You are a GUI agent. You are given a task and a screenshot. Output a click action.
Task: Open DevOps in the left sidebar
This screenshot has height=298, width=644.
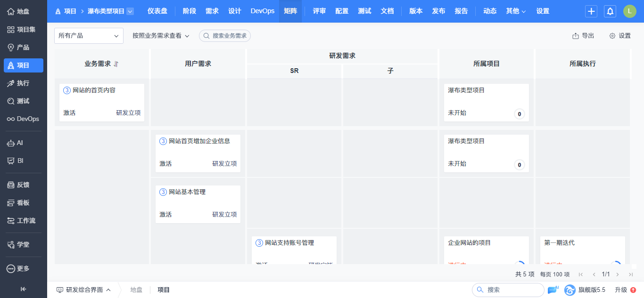tap(24, 119)
